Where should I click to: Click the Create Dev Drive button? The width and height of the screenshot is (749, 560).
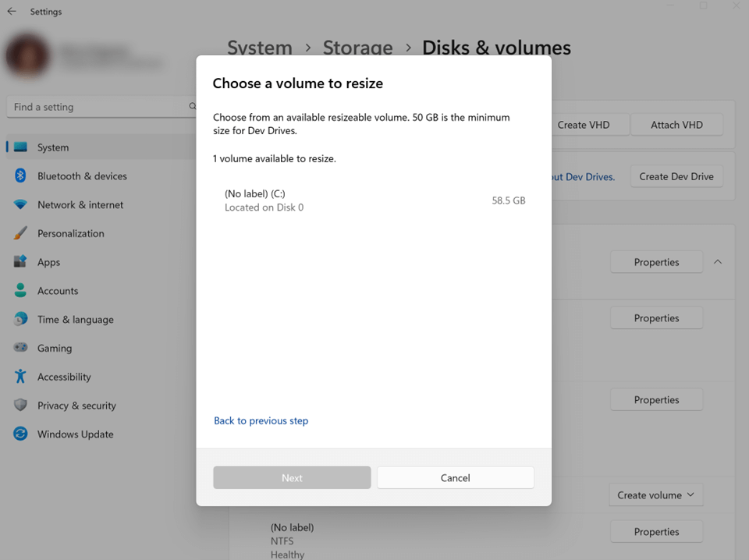676,176
